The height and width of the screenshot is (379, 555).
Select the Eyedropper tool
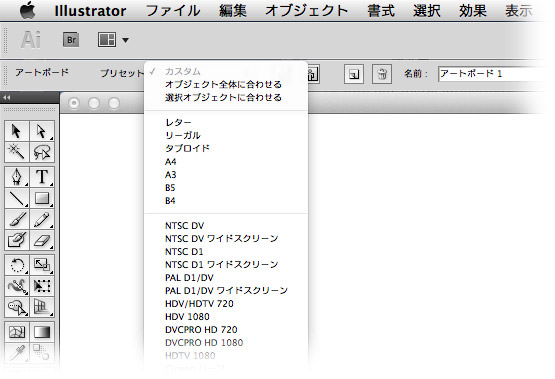tap(17, 352)
